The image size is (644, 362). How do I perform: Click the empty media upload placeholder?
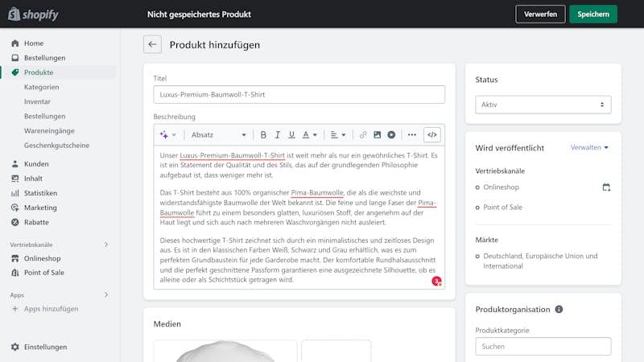click(x=336, y=351)
